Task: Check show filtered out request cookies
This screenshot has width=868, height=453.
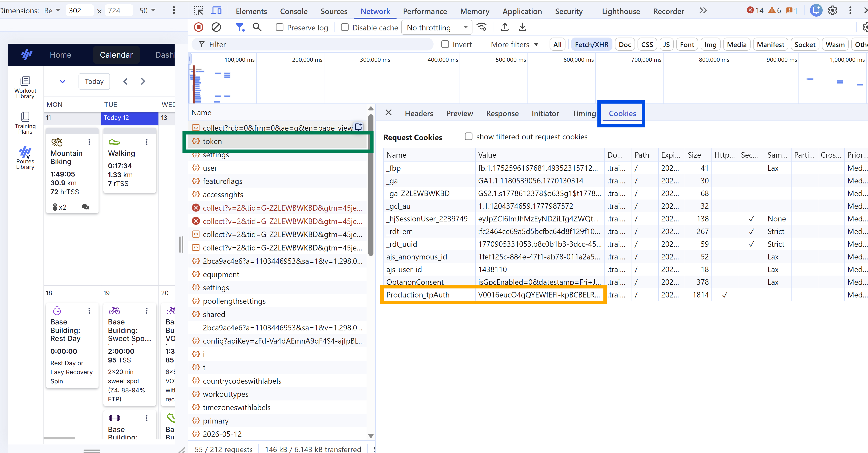Action: click(468, 137)
